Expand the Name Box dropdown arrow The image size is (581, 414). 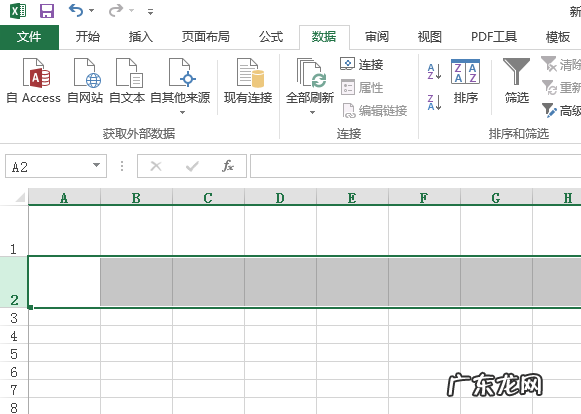pyautogui.click(x=96, y=165)
